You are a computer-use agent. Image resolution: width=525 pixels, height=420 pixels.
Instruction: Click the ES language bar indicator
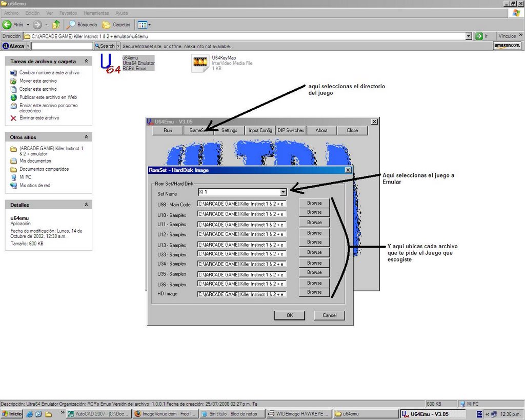pos(479,414)
